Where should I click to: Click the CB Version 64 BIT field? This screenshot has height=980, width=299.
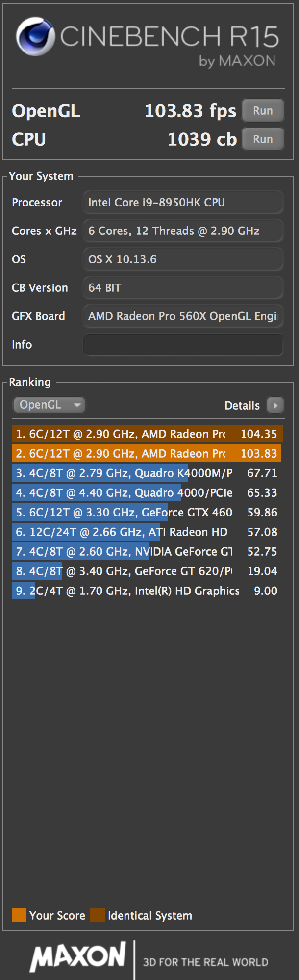pyautogui.click(x=183, y=287)
